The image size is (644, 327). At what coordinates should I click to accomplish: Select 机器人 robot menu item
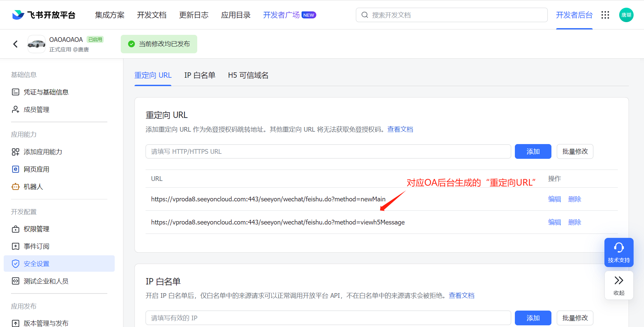(33, 187)
